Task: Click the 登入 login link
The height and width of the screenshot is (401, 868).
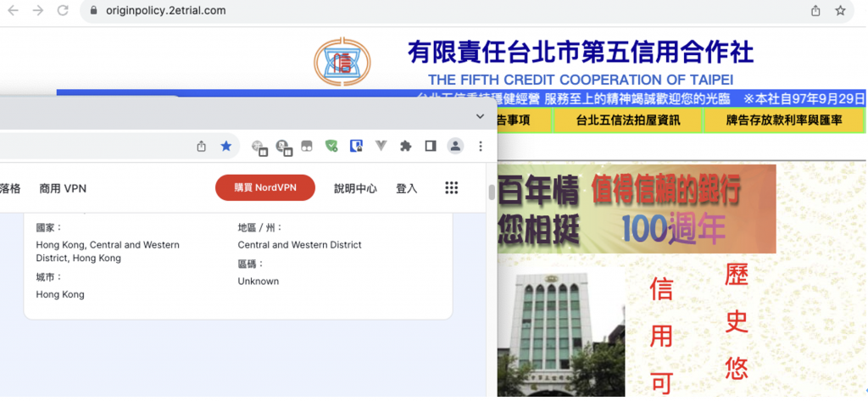Action: (x=406, y=188)
